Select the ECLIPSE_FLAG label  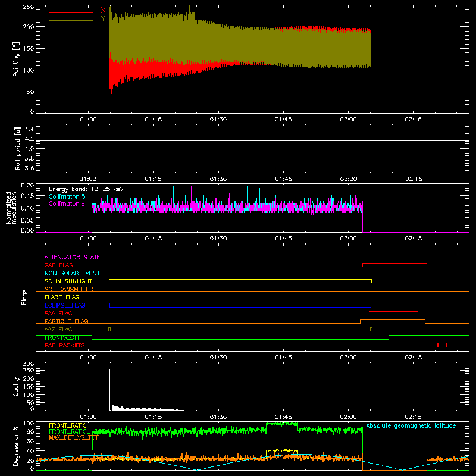click(x=65, y=305)
